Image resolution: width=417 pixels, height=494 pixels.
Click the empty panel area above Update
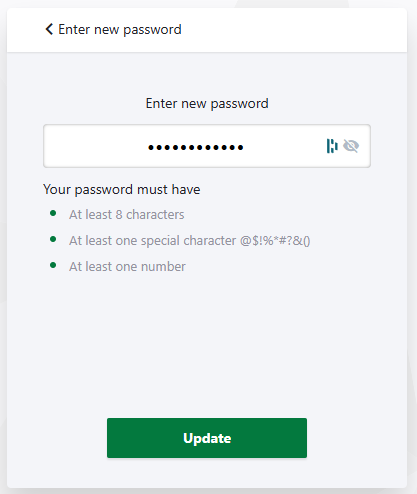coord(207,343)
